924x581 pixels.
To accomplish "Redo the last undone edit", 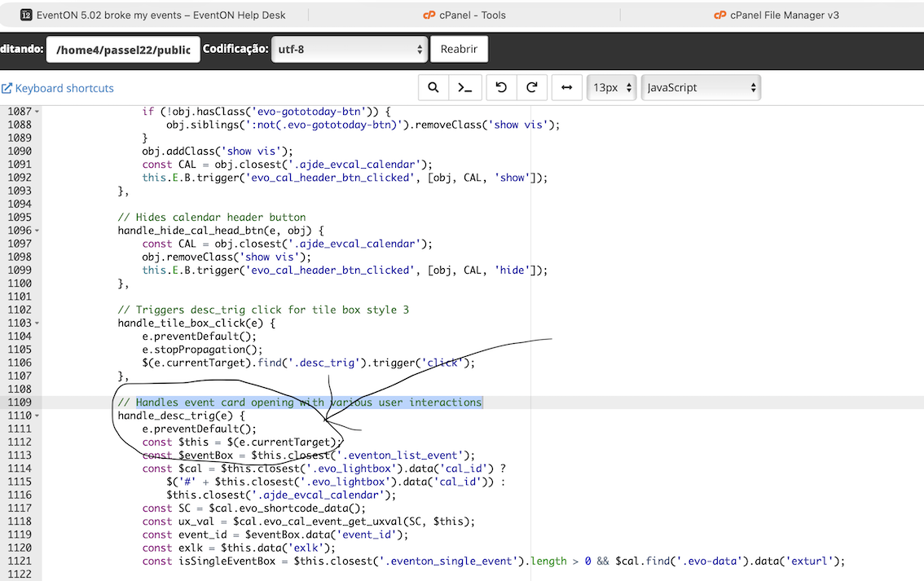I will point(532,88).
